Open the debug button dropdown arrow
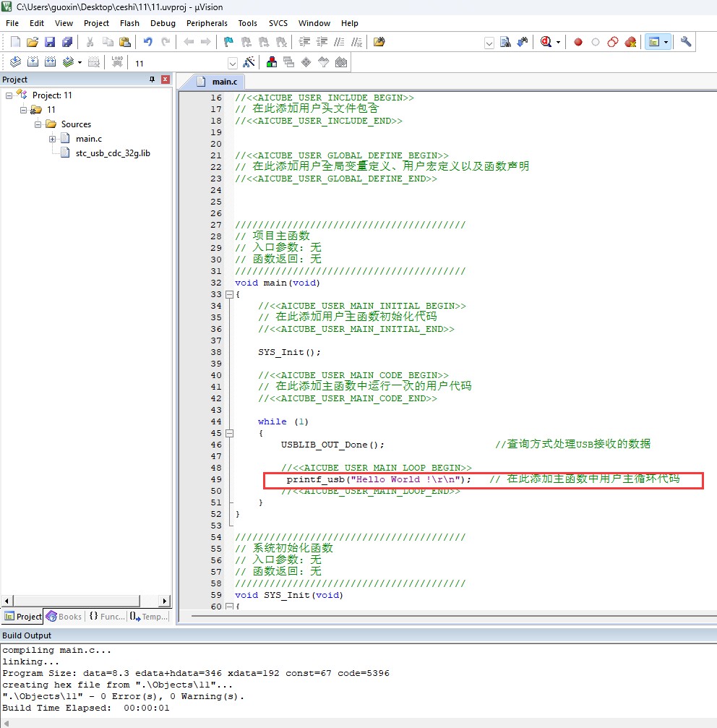Viewport: 717px width, 728px height. click(558, 42)
